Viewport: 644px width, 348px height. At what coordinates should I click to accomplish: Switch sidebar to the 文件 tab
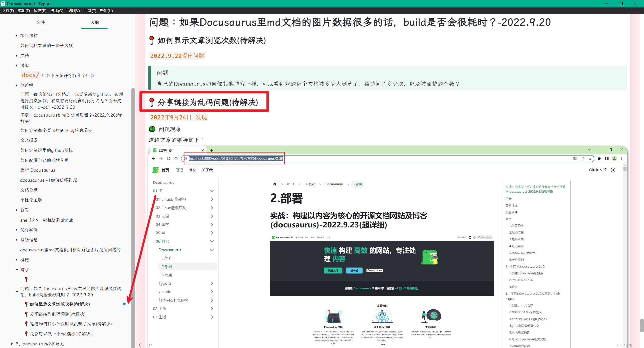pyautogui.click(x=41, y=22)
